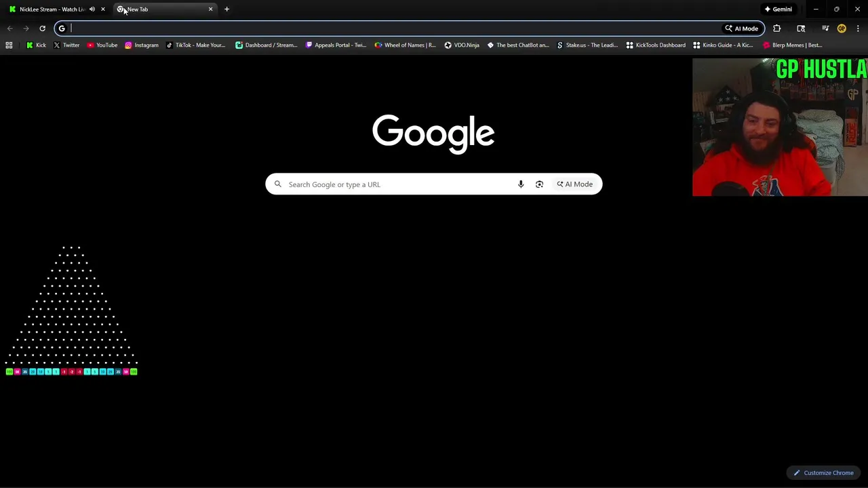Search by image with Lens icon

[x=539, y=184]
